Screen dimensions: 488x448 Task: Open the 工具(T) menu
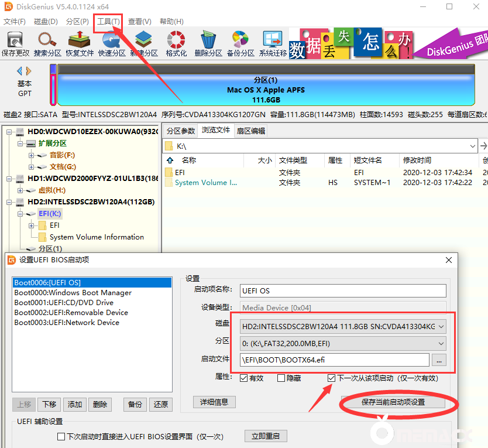coord(108,22)
